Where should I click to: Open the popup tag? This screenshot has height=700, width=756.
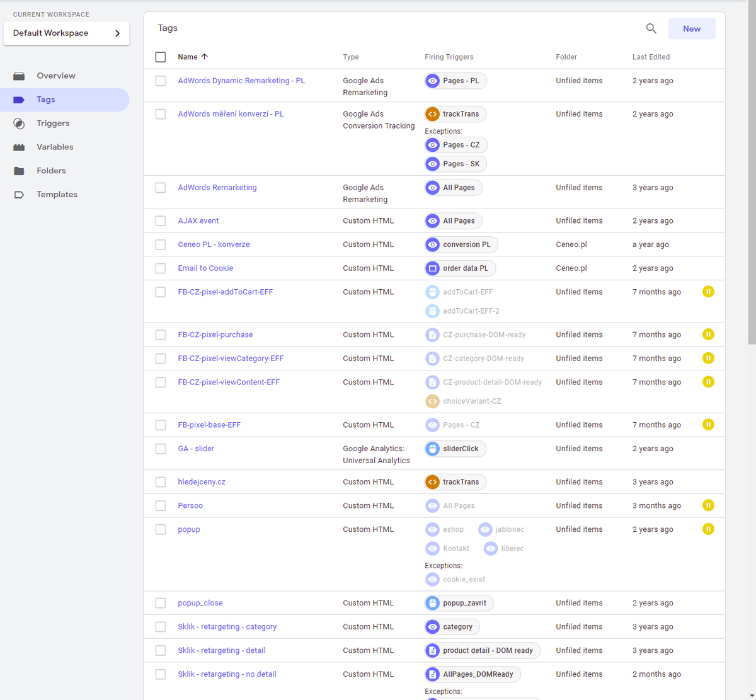tap(189, 529)
